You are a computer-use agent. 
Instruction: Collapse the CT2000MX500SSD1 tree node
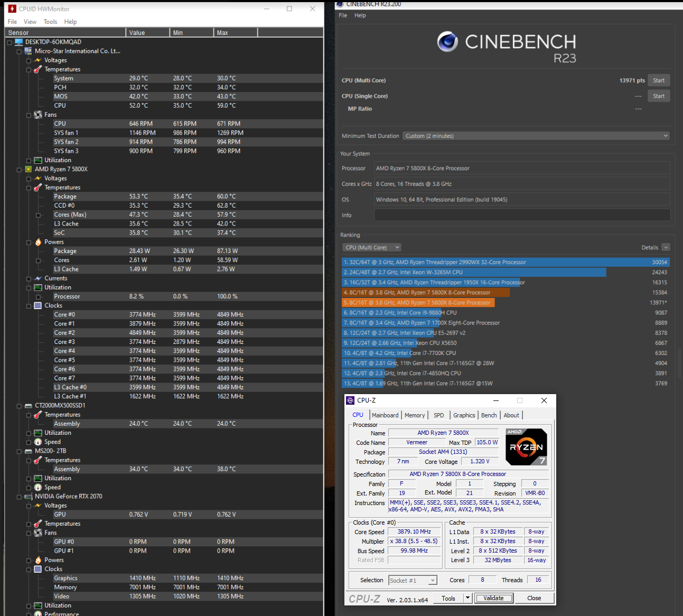(19, 406)
